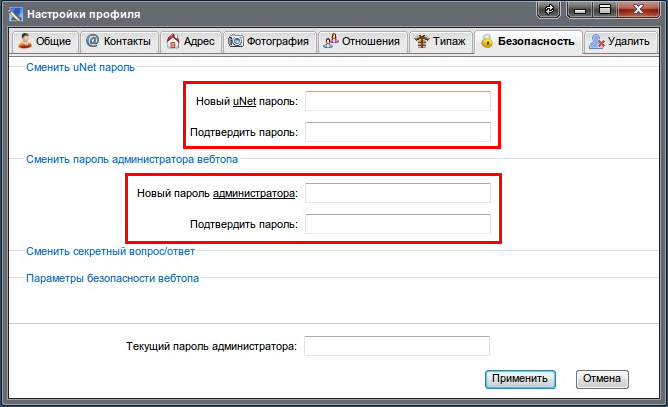Click Подтвердить пароль field under uNet section

click(397, 132)
